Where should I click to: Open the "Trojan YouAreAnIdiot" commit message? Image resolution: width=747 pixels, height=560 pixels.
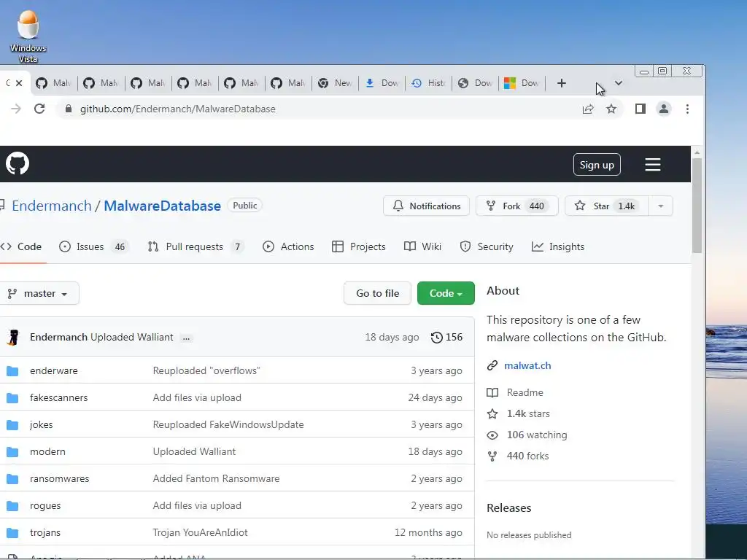coord(200,533)
